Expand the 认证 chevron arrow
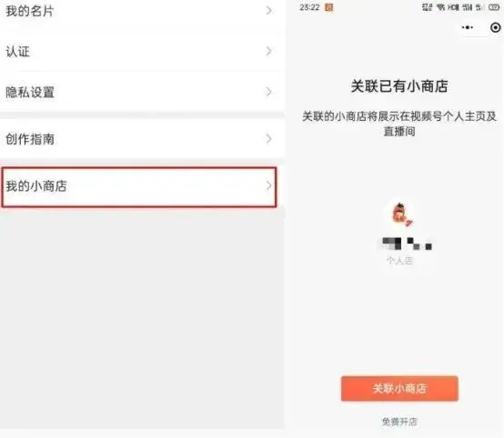 pyautogui.click(x=268, y=51)
